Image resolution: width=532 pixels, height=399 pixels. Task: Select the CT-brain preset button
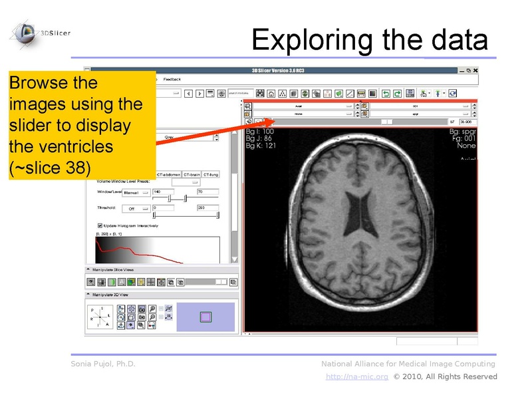(191, 174)
